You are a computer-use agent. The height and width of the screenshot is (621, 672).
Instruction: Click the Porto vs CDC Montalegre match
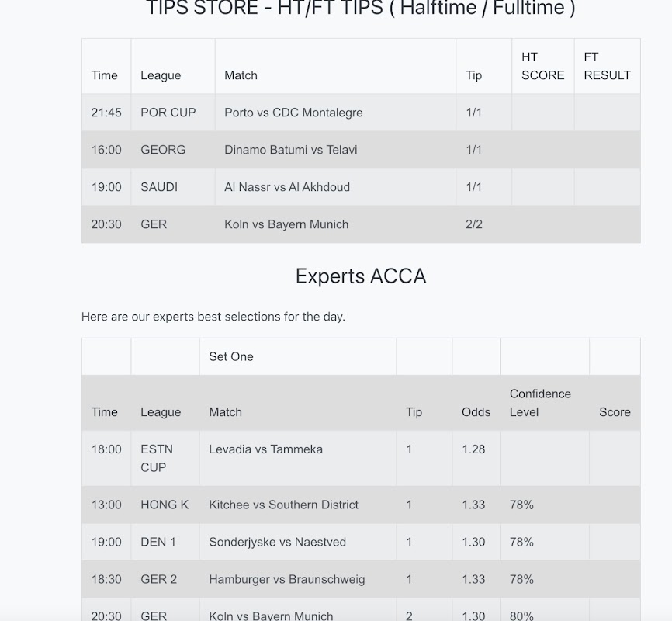click(x=293, y=113)
